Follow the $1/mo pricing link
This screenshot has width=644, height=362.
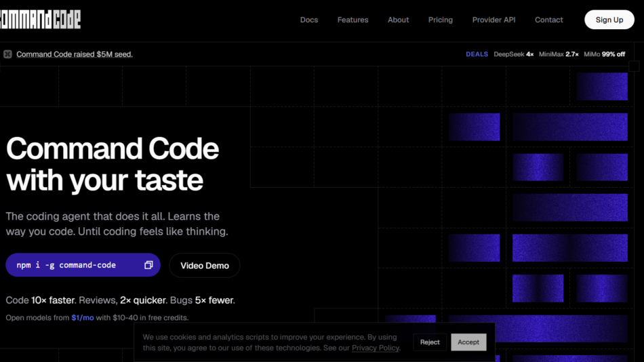pyautogui.click(x=83, y=318)
